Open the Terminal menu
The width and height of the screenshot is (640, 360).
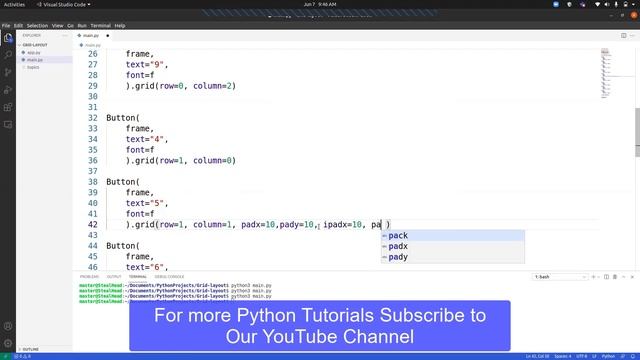pyautogui.click(x=100, y=25)
